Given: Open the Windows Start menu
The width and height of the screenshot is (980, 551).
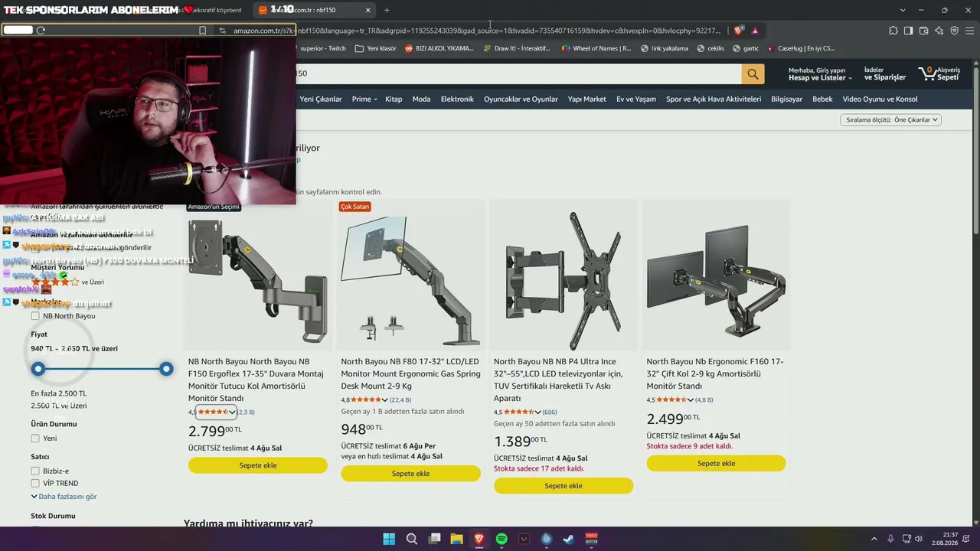Looking at the screenshot, I should tap(389, 539).
